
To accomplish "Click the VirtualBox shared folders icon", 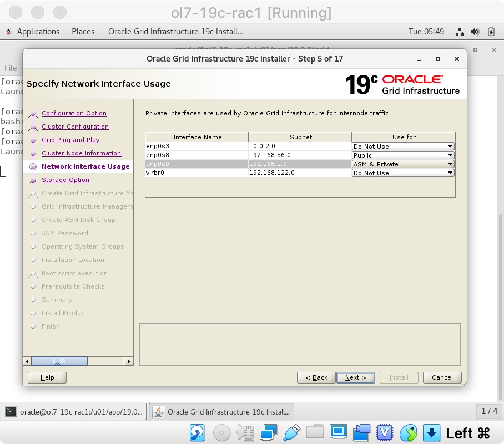I will point(315,432).
